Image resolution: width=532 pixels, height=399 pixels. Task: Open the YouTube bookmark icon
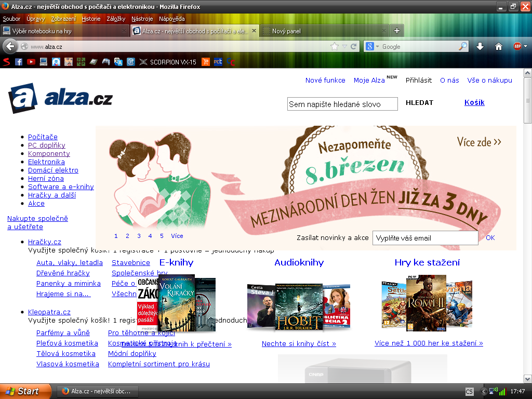31,62
